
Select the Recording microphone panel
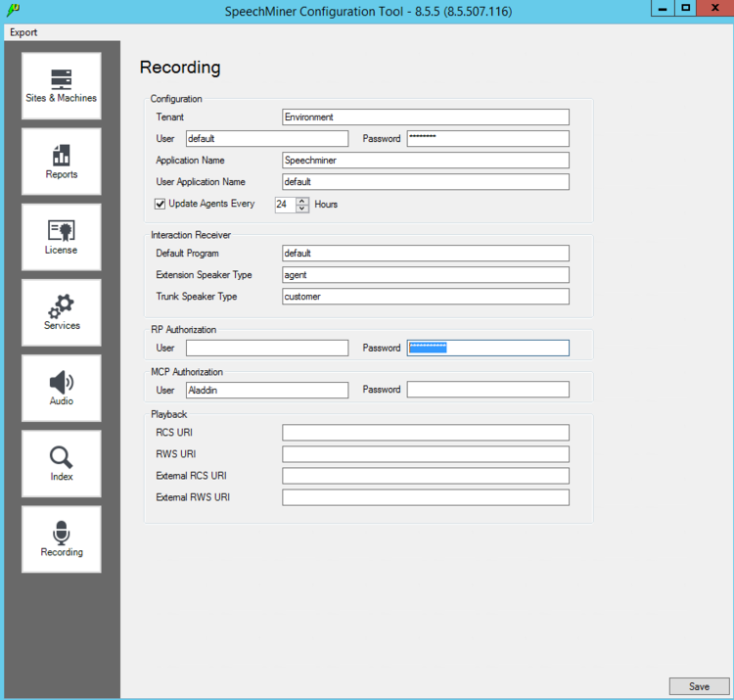61,538
